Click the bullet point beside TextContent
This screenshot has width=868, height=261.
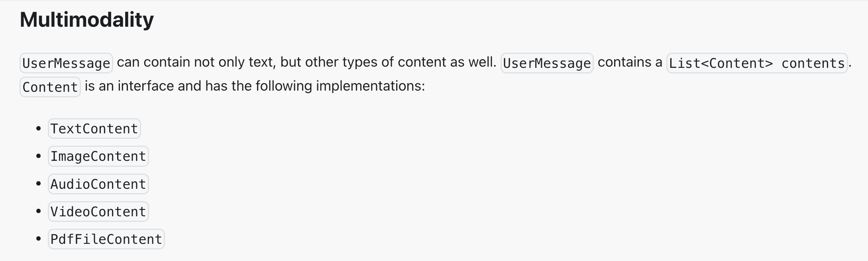pos(39,129)
